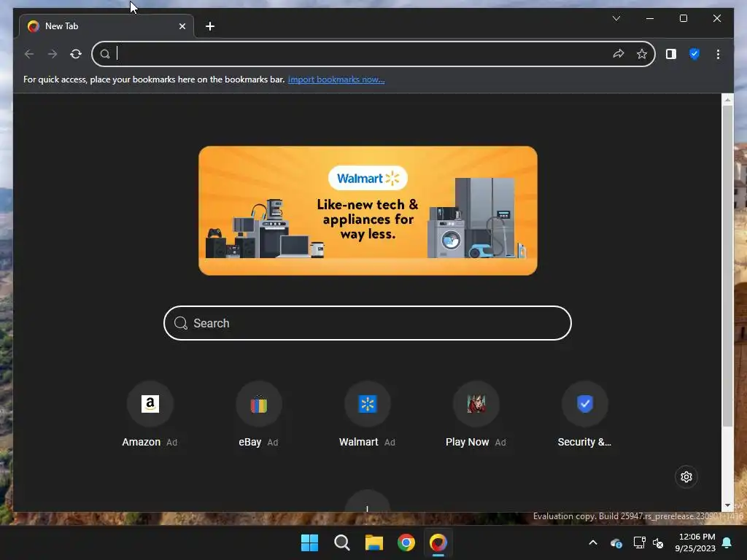Show hidden system tray icons

[593, 542]
